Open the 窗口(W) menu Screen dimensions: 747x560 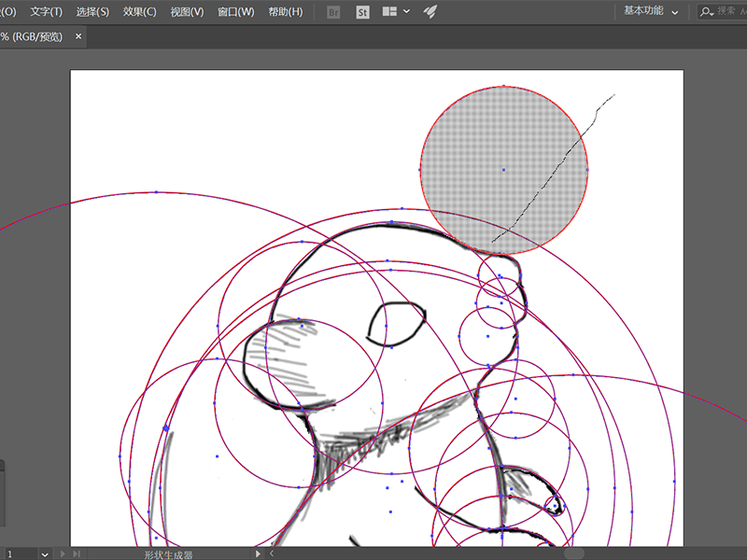pyautogui.click(x=236, y=12)
